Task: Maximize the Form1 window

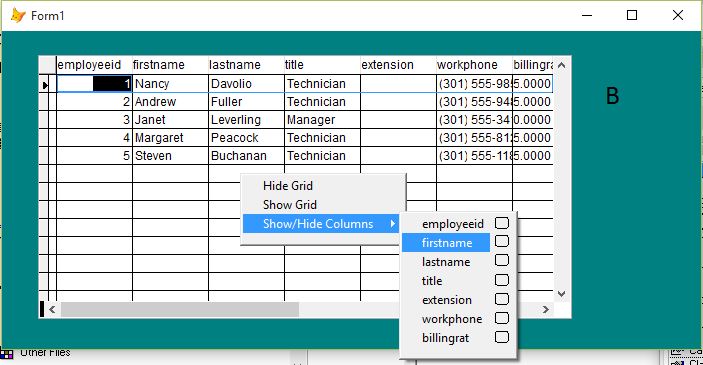Action: [632, 16]
